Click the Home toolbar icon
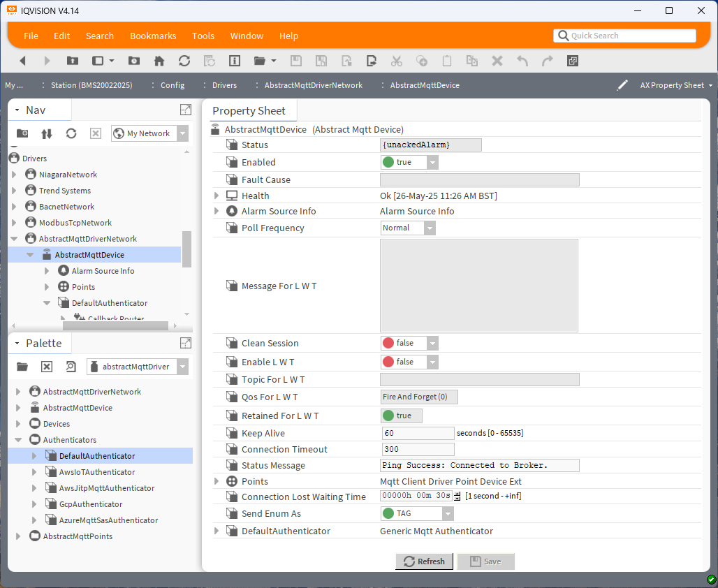This screenshot has width=718, height=588. [159, 61]
